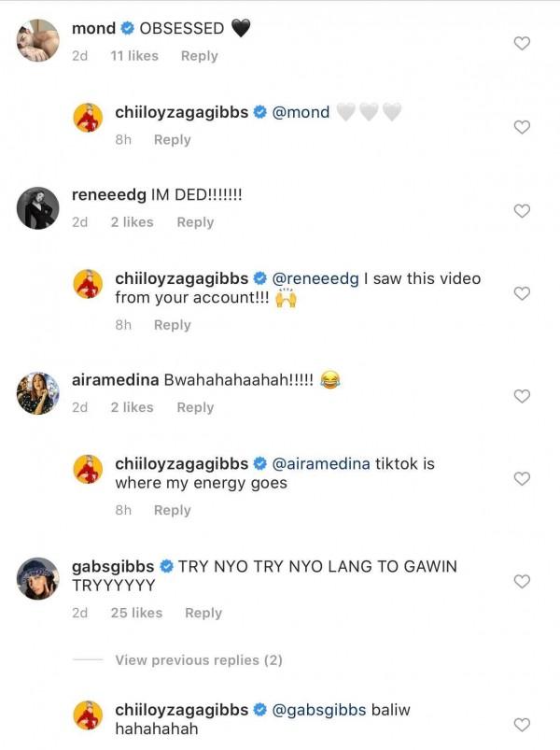The width and height of the screenshot is (560, 750).
Task: View likes on gabsgibbs' comment (25 likes)
Action: point(136,613)
